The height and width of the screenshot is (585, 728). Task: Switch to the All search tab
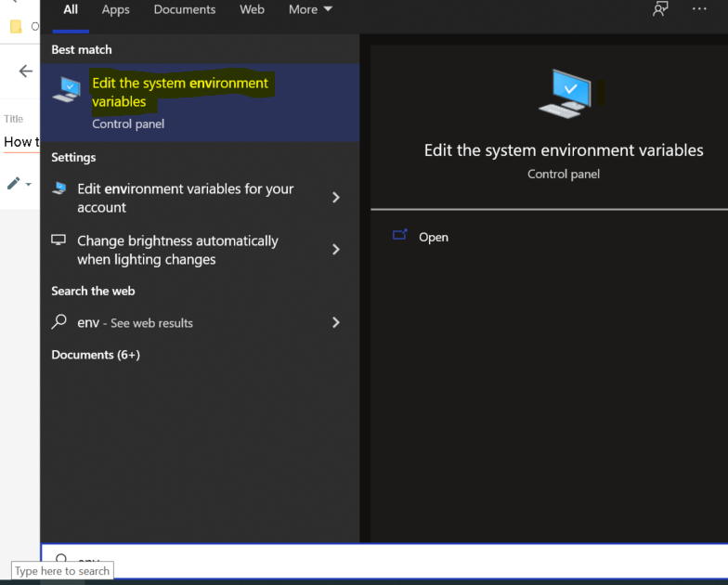point(71,9)
